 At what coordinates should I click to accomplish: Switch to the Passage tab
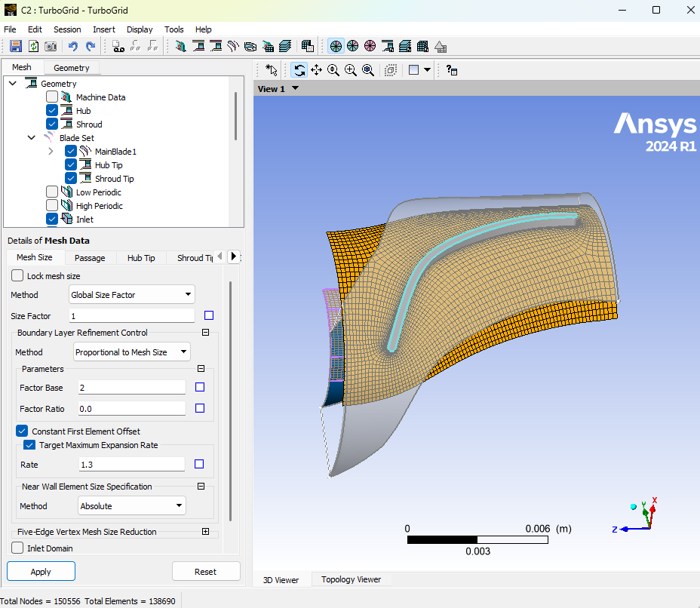point(90,258)
